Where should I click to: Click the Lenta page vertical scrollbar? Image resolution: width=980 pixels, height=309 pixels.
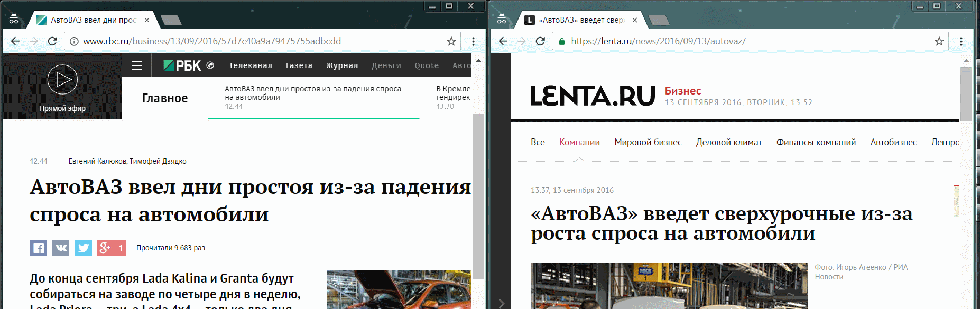tap(966, 94)
